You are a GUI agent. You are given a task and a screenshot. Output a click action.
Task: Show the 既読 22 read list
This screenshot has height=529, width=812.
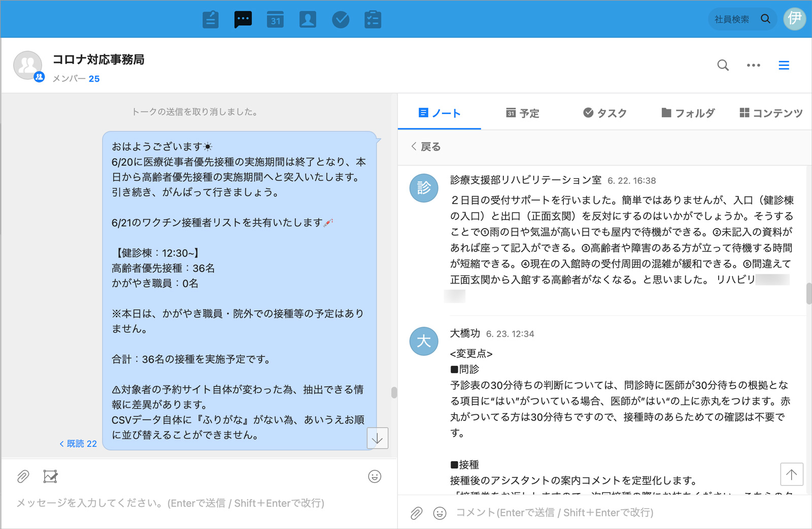coord(78,444)
